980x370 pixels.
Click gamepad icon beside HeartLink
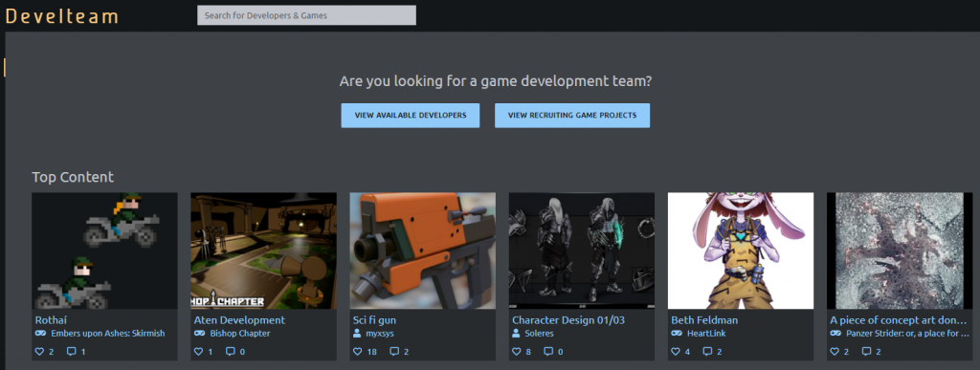(x=677, y=333)
